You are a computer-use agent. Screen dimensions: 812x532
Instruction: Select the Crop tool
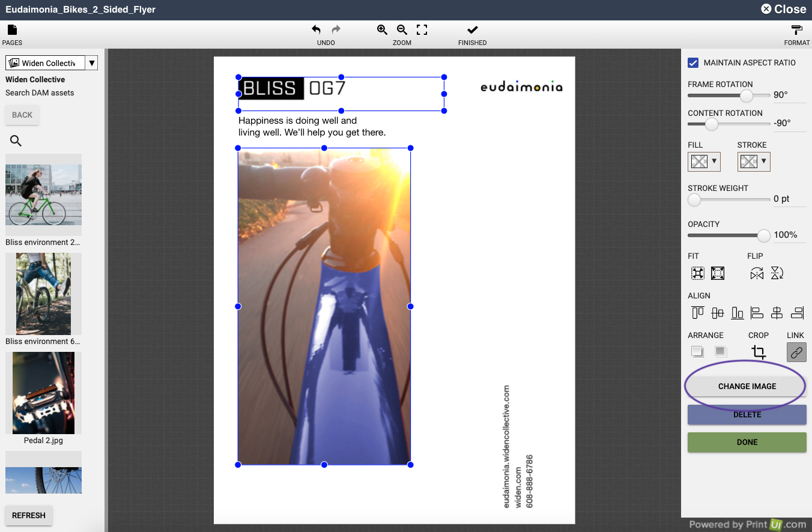click(x=759, y=352)
